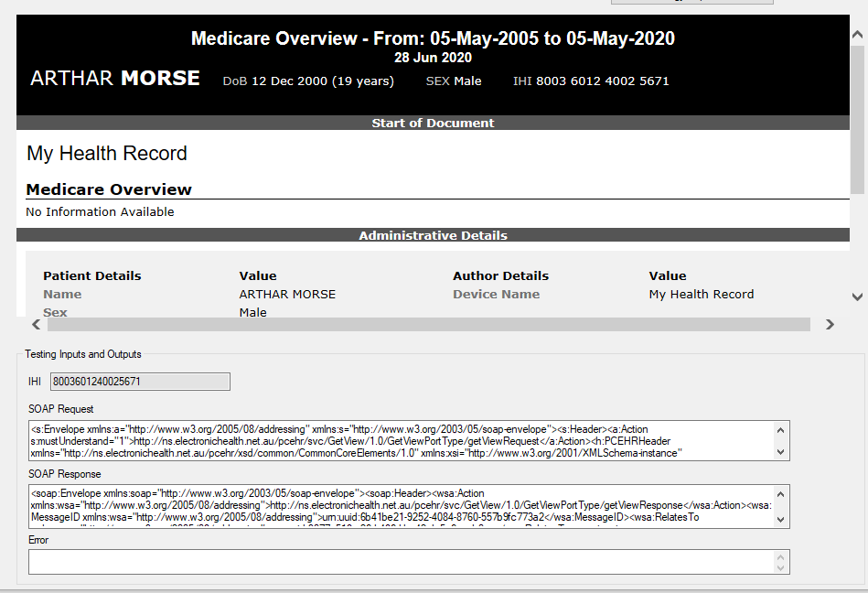Click the document's vertical scrollbar thumb
This screenshot has height=593, width=868.
coord(857,119)
